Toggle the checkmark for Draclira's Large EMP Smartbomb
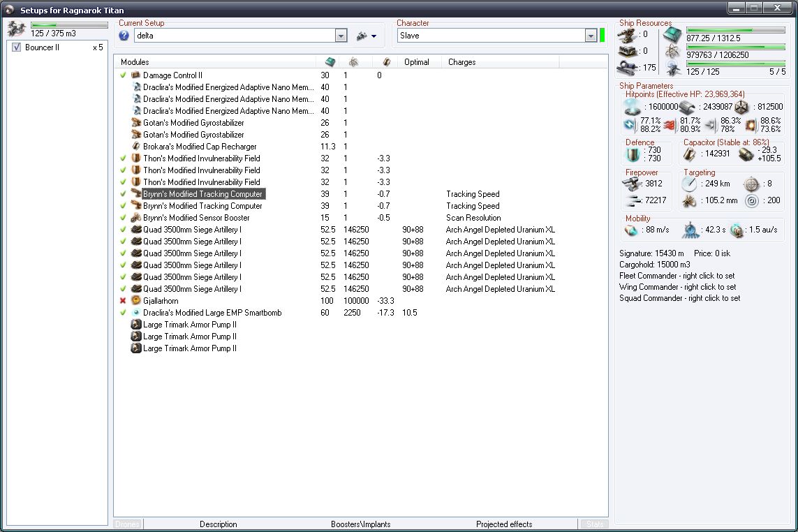 [x=123, y=313]
